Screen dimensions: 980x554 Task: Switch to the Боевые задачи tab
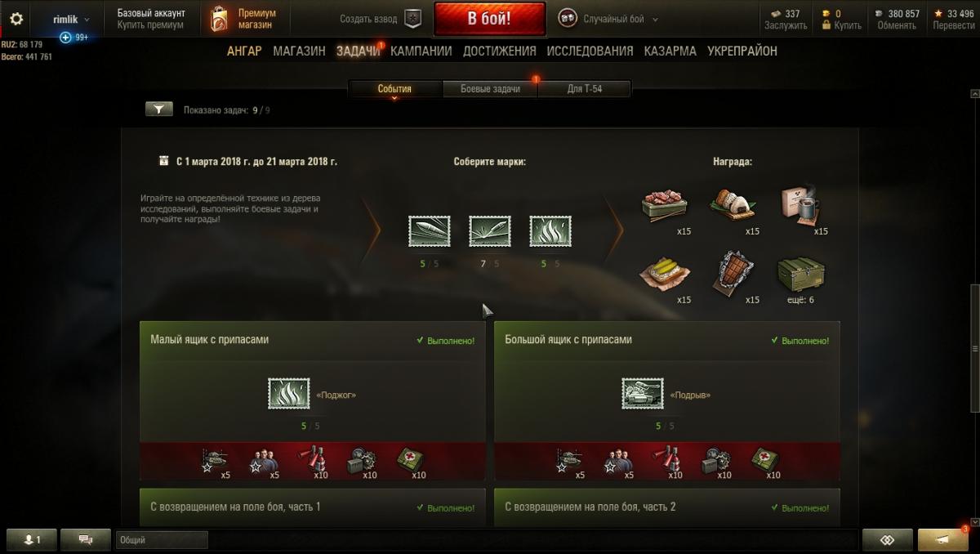click(490, 89)
